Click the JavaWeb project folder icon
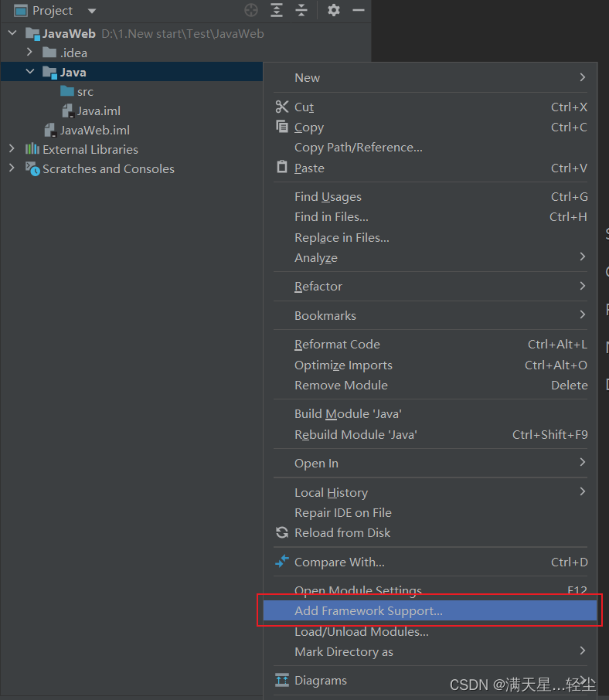The width and height of the screenshot is (609, 700). [x=33, y=33]
